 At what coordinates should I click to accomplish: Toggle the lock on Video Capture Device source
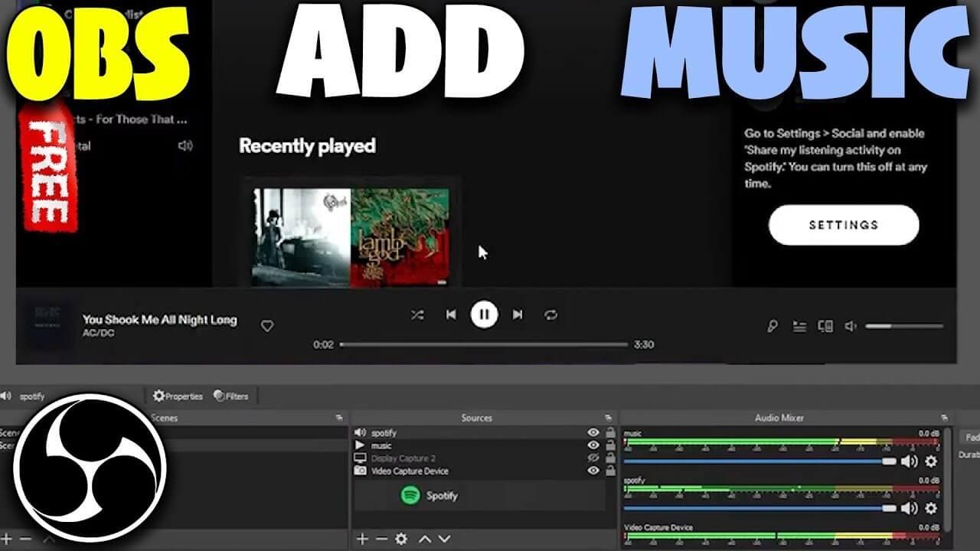point(610,471)
